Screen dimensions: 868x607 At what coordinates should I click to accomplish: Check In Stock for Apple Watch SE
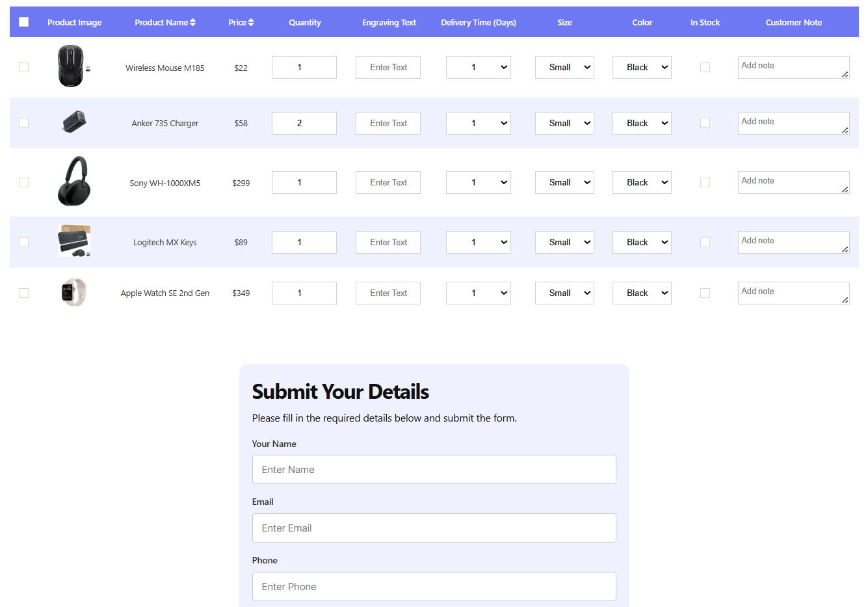(x=705, y=293)
